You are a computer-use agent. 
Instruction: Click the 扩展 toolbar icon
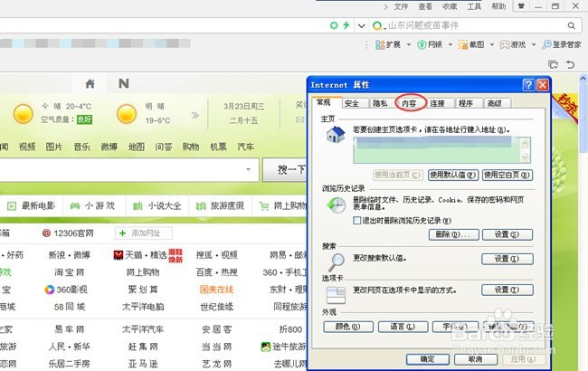tap(380, 45)
